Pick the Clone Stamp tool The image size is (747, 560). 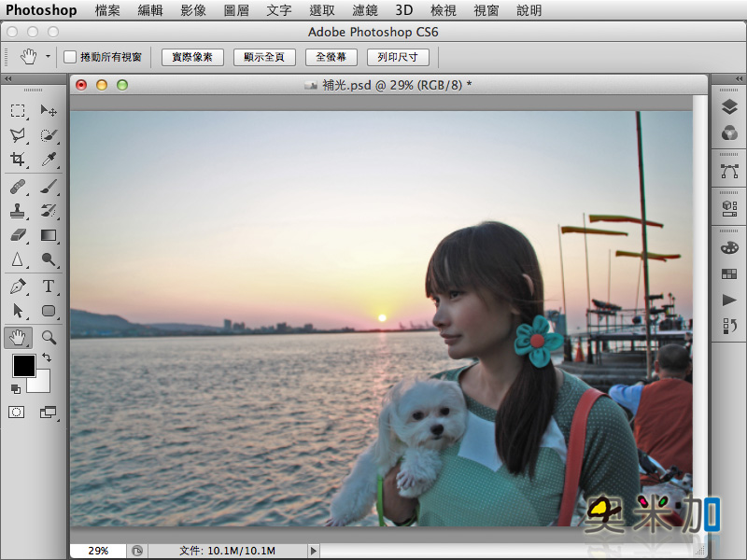point(18,210)
